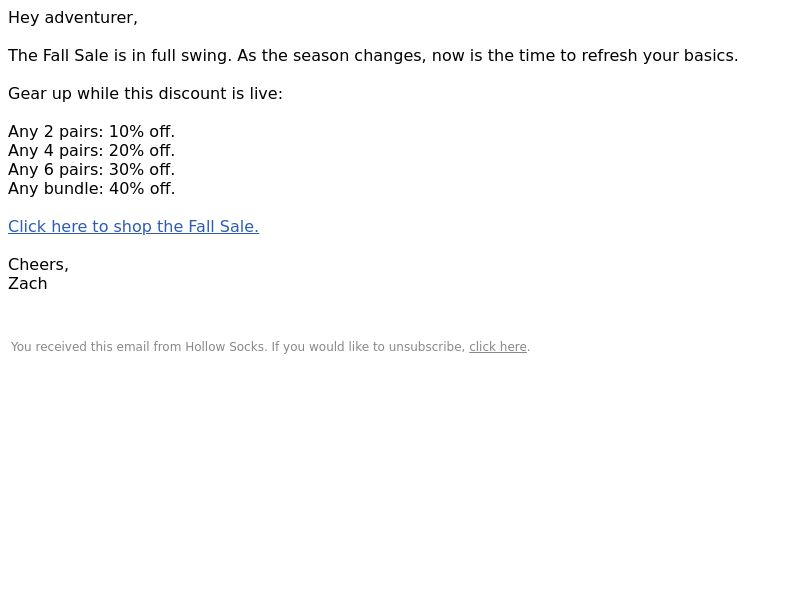This screenshot has width=800, height=600.
Task: Click 'Hollow Socks' in the footer
Action: (x=225, y=347)
